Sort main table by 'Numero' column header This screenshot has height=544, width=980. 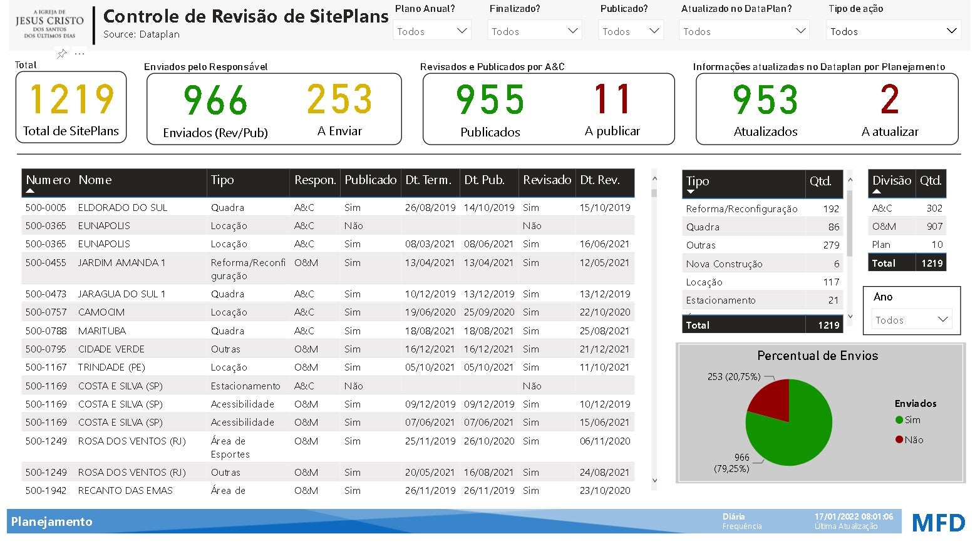(48, 180)
